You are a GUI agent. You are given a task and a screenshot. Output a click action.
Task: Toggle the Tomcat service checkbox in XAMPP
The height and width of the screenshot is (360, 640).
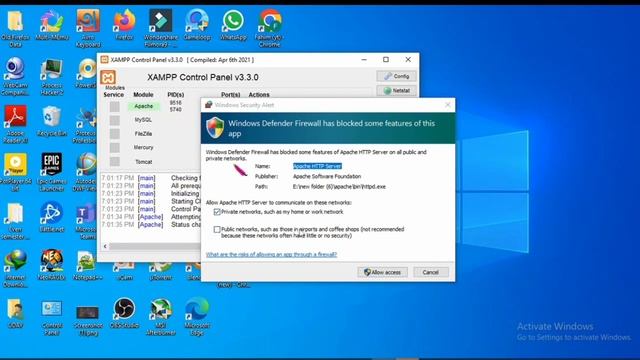pos(115,162)
